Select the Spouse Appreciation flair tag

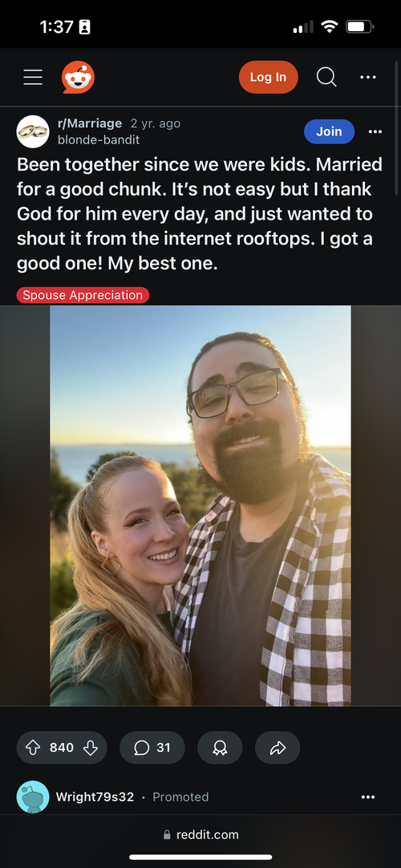pos(83,295)
